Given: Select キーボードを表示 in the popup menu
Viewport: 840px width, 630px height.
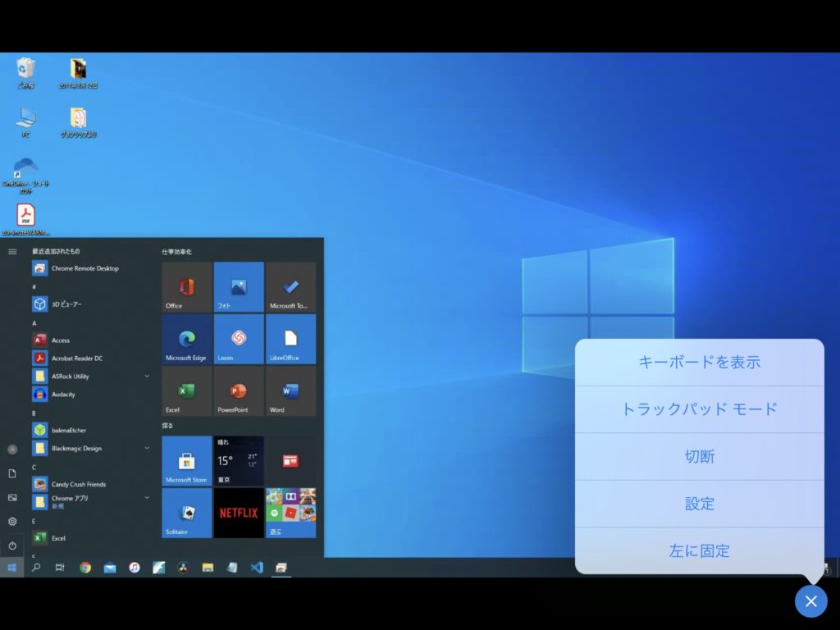Looking at the screenshot, I should point(699,362).
